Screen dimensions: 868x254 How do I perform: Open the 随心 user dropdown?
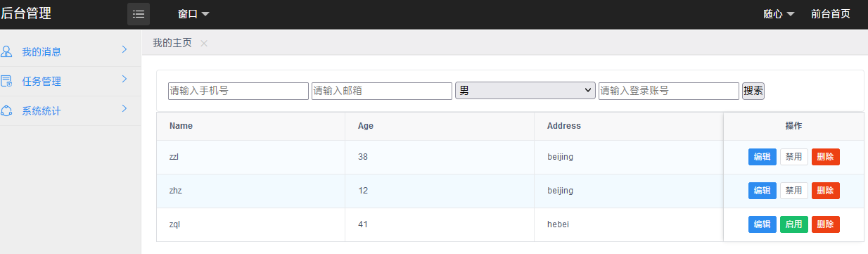click(779, 14)
